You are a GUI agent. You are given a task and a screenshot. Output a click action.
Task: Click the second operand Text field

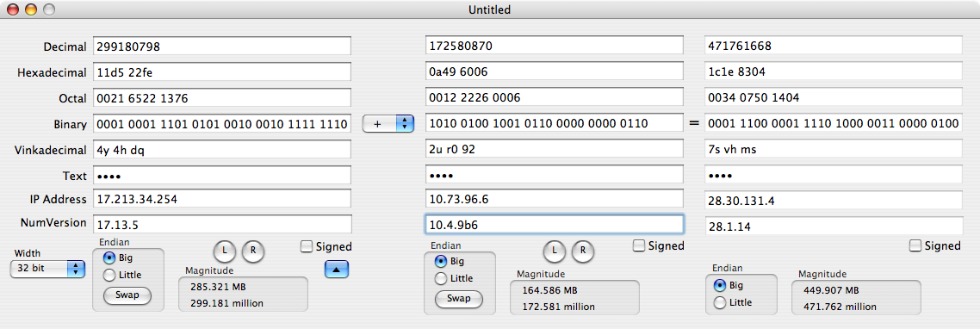[x=555, y=175]
